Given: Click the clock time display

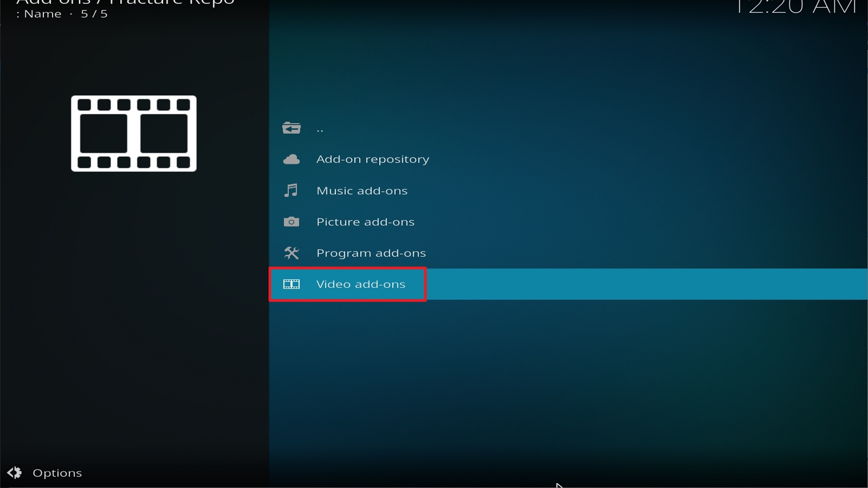Looking at the screenshot, I should click(x=796, y=6).
